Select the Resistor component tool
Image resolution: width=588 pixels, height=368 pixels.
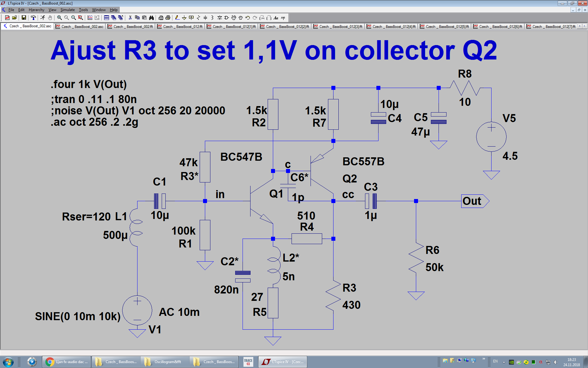pos(198,18)
